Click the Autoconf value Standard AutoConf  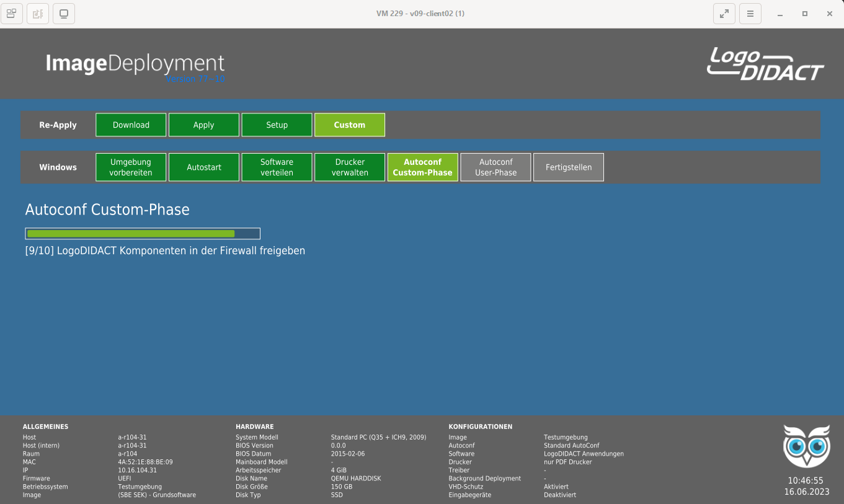572,445
